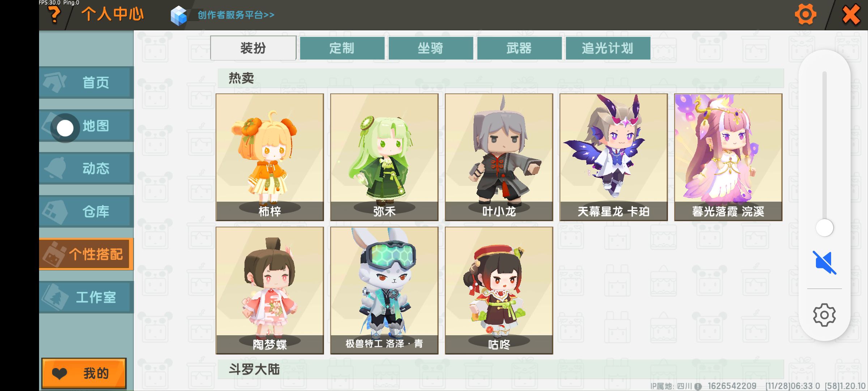868x391 pixels.
Task: Follow the 创作者服务平台 link
Action: (236, 15)
